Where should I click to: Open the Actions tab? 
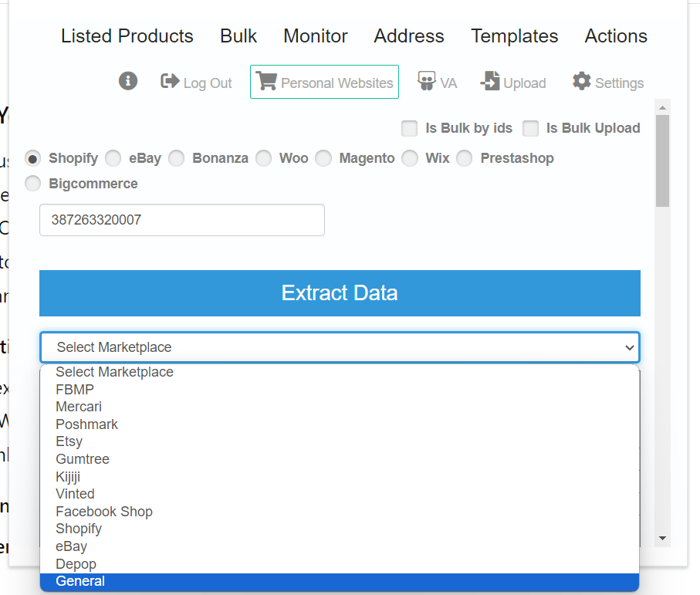click(x=616, y=35)
